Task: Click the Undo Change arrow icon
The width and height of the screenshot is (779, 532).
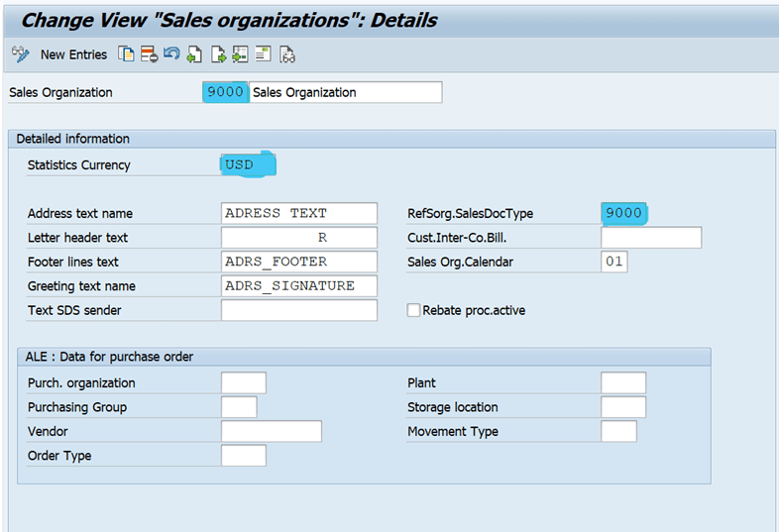Action: click(x=171, y=53)
